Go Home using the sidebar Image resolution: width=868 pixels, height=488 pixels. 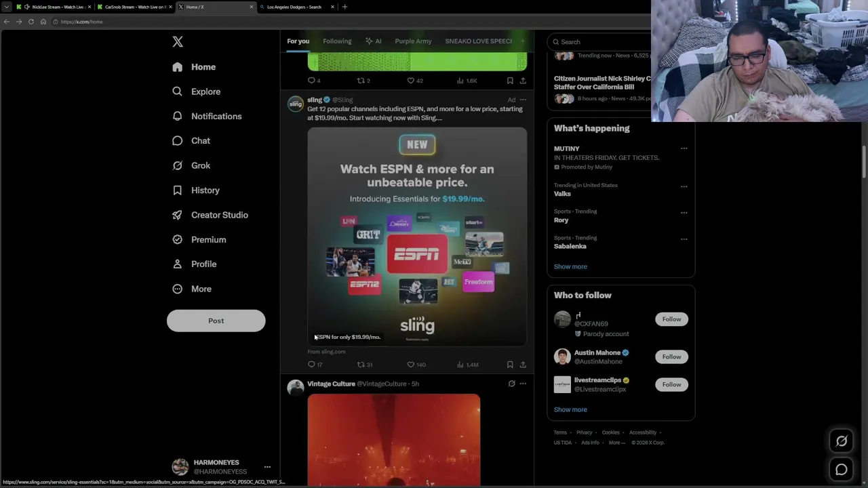click(194, 67)
